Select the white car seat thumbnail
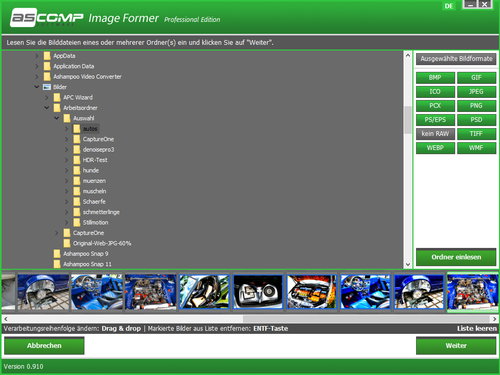This screenshot has height=375, width=500. [204, 292]
